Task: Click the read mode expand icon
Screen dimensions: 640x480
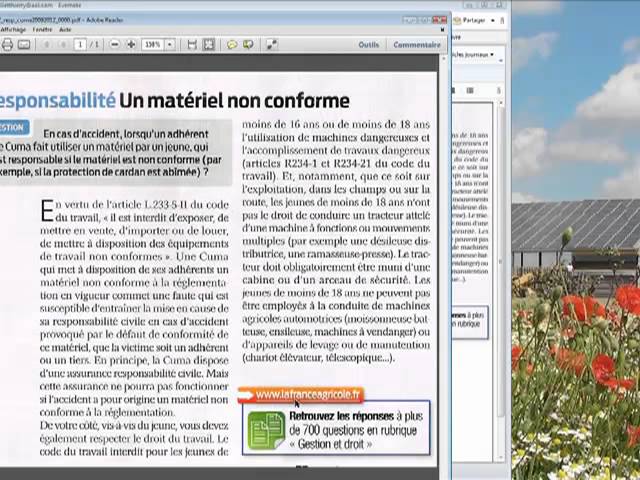Action: 272,44
